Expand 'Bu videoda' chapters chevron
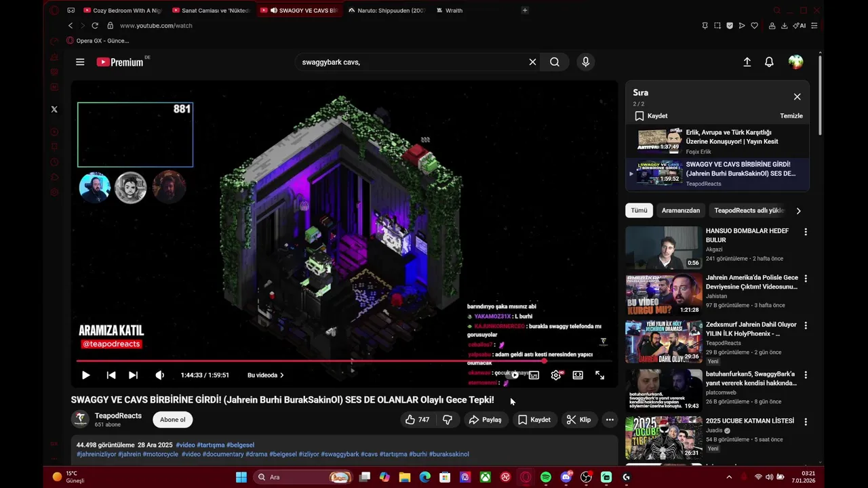The height and width of the screenshot is (488, 868). (x=282, y=375)
